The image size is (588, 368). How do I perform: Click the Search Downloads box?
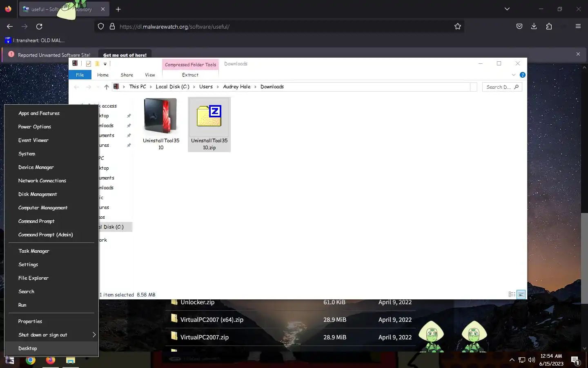coord(502,87)
